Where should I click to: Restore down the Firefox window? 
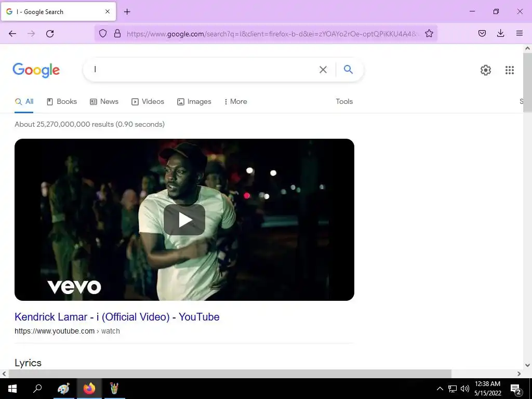[496, 11]
